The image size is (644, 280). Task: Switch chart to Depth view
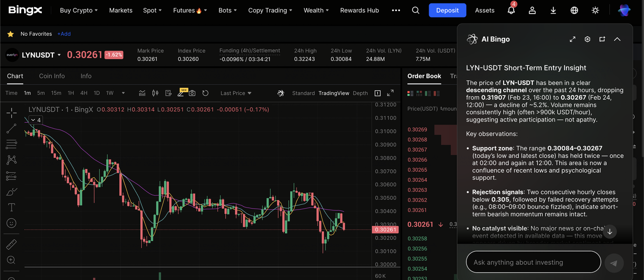pyautogui.click(x=360, y=93)
